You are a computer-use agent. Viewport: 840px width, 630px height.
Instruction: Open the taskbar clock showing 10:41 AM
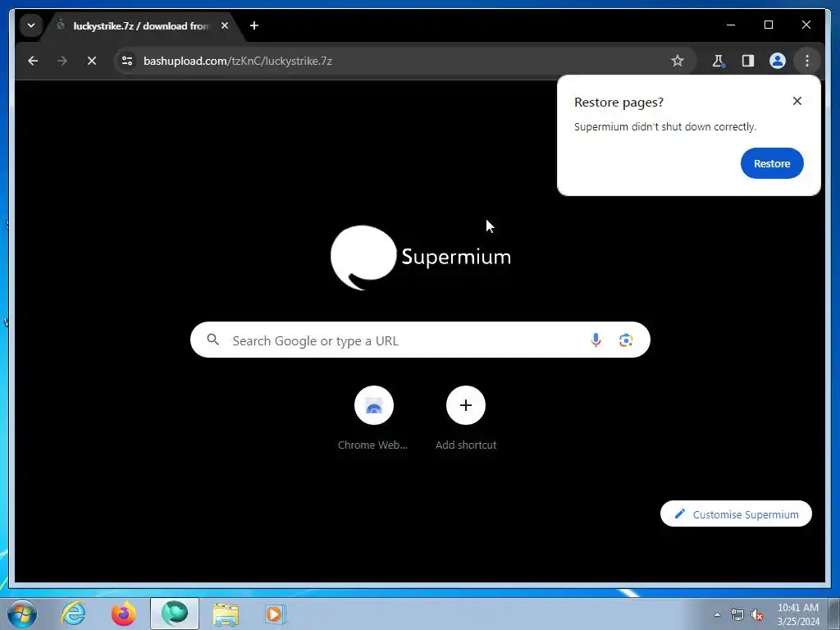[798, 614]
